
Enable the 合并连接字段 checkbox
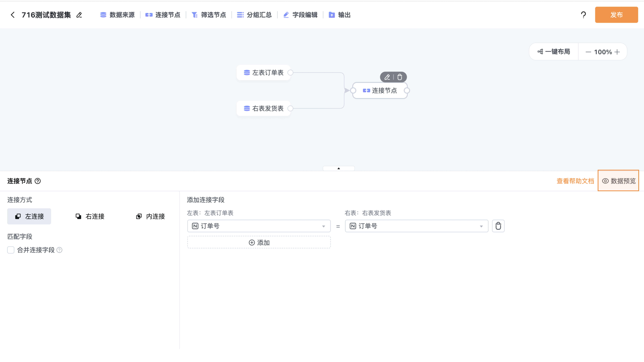tap(11, 250)
